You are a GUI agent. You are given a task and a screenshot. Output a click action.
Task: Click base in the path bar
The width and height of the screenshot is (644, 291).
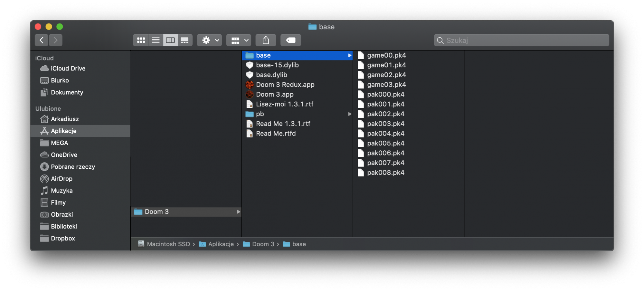click(294, 244)
